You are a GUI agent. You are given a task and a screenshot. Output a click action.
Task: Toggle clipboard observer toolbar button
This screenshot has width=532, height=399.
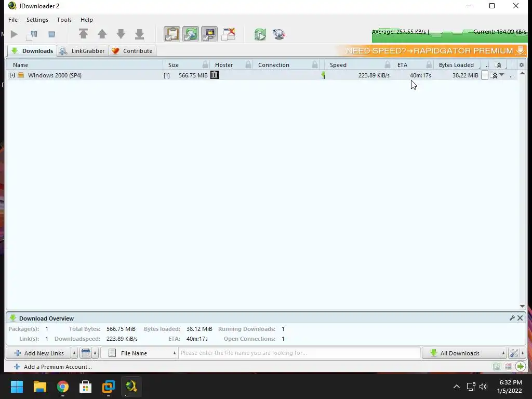[172, 34]
